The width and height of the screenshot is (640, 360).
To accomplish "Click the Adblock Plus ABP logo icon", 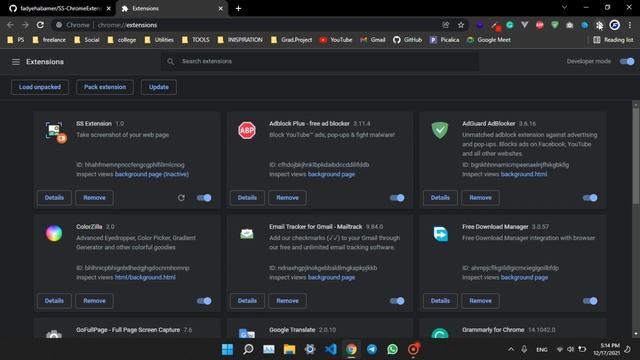I will click(x=247, y=131).
